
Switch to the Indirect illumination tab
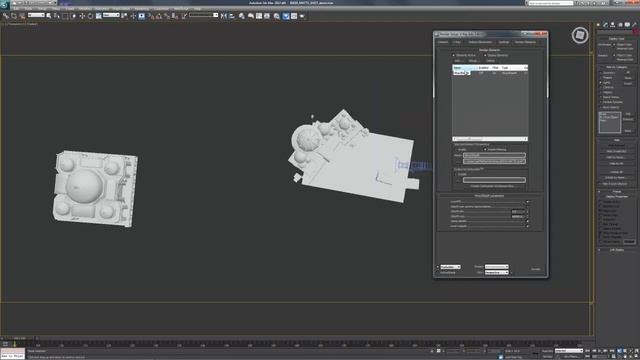coord(480,42)
